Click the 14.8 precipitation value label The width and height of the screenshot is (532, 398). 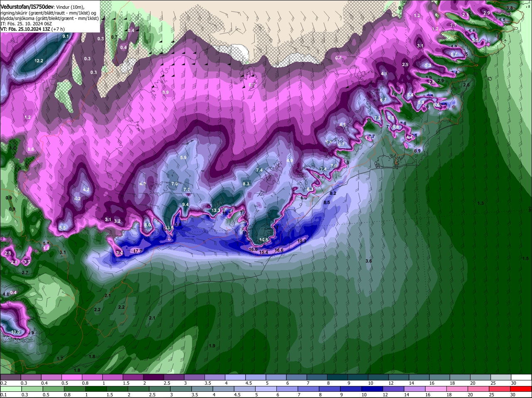pos(264,240)
